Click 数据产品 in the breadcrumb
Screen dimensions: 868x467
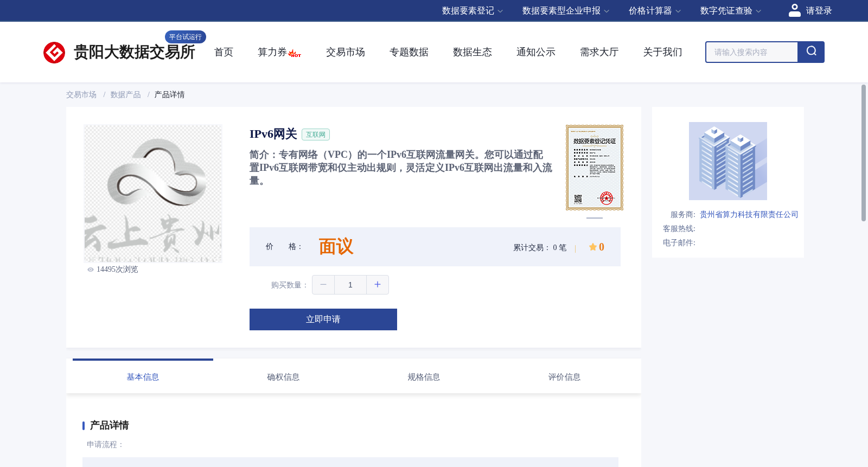click(126, 95)
